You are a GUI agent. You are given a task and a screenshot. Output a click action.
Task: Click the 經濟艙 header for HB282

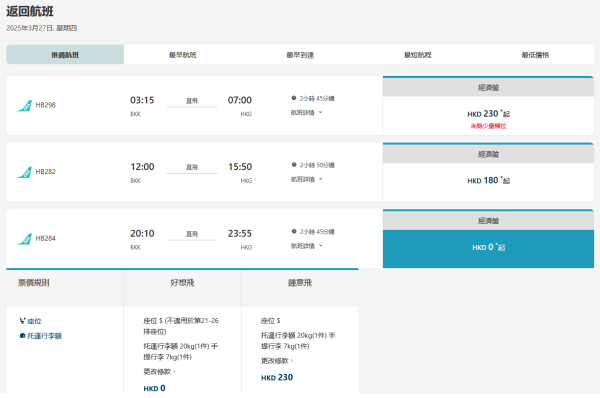(488, 154)
